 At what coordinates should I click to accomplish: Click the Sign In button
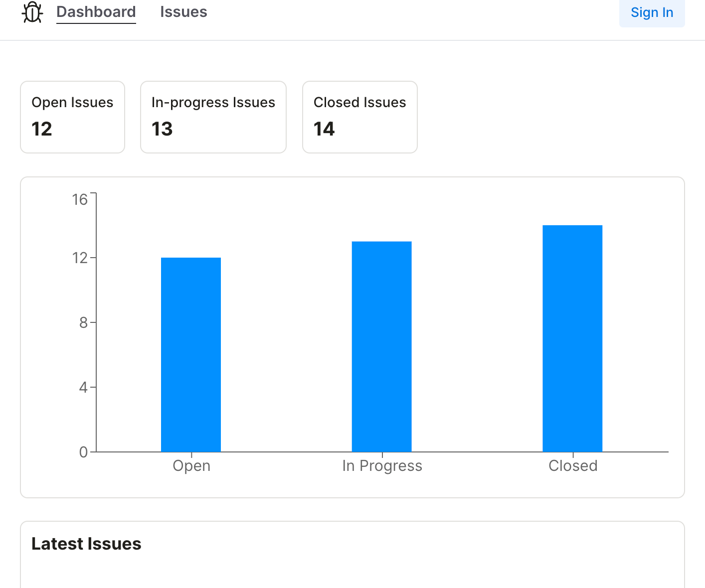coord(652,12)
